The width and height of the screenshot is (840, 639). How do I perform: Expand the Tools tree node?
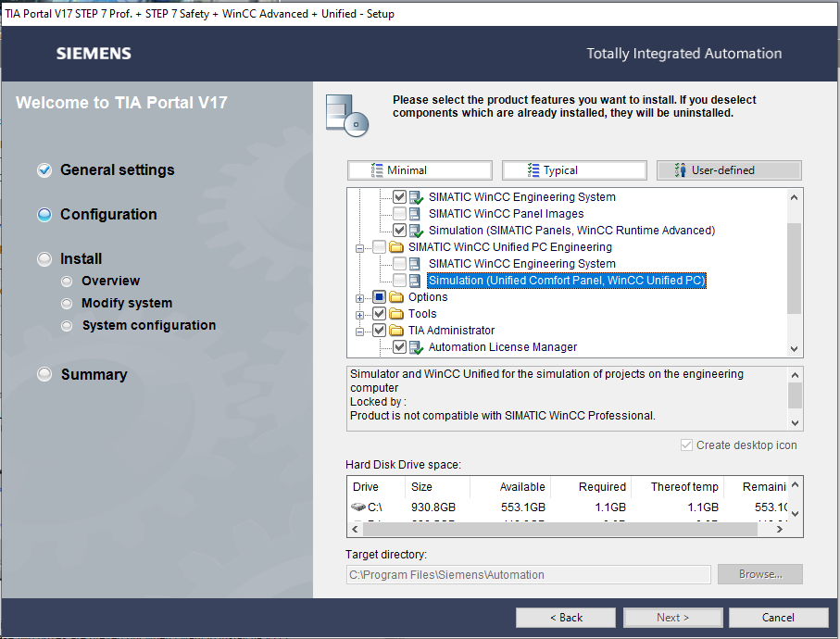[x=359, y=314]
